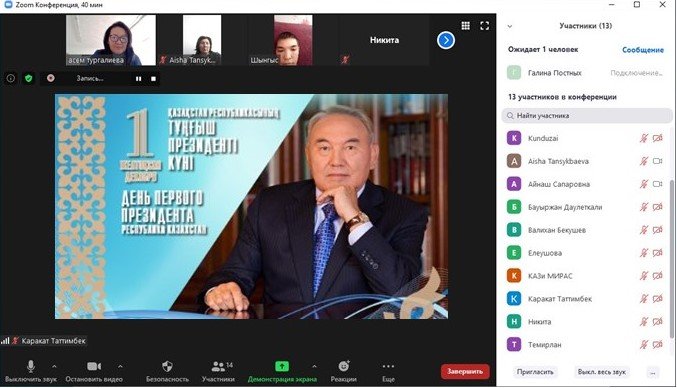Enter full screen with the corner-brackets icon
Viewport: 677px width, 388px height.
point(484,26)
